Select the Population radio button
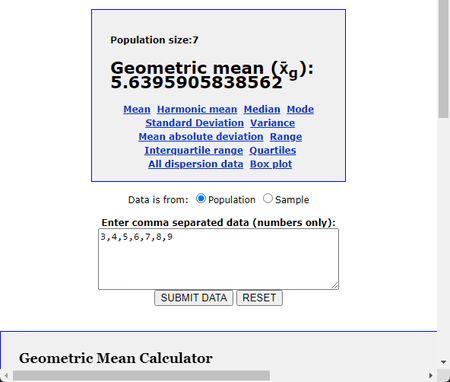 201,199
